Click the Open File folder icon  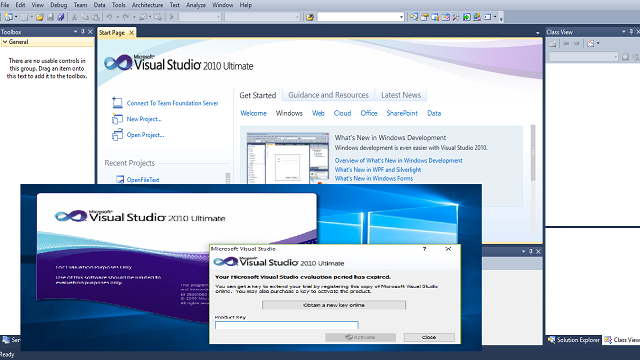click(40, 17)
